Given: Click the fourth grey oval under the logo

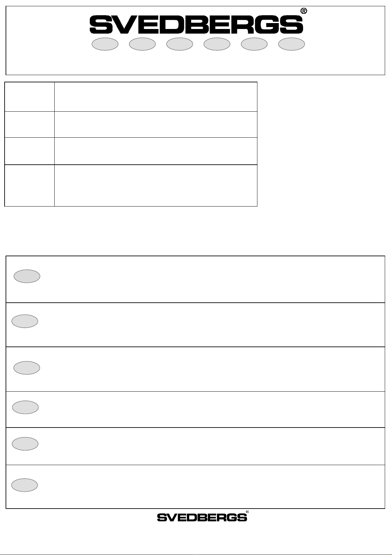Looking at the screenshot, I should pyautogui.click(x=217, y=44).
